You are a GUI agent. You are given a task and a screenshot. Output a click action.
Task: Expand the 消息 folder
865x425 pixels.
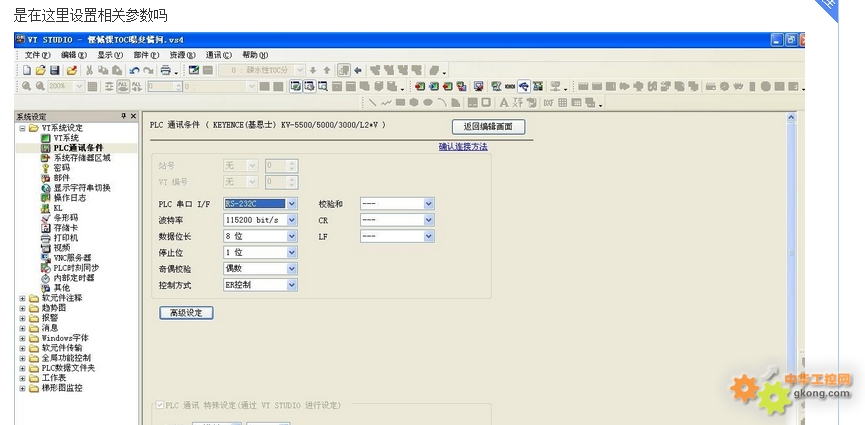[23, 328]
